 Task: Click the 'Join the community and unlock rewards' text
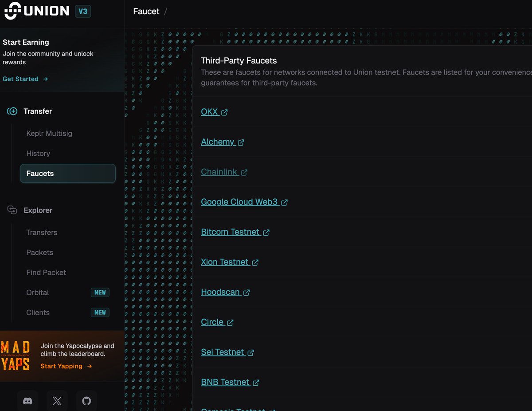pyautogui.click(x=48, y=58)
